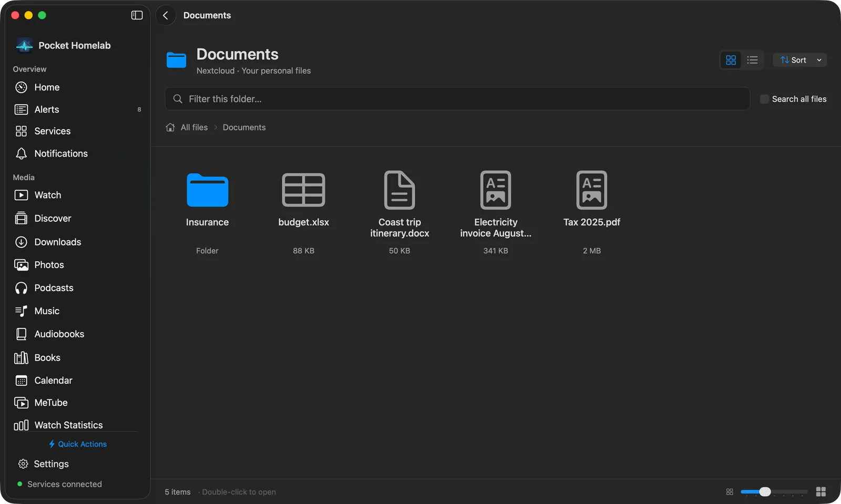Click All files in the breadcrumb

[194, 127]
